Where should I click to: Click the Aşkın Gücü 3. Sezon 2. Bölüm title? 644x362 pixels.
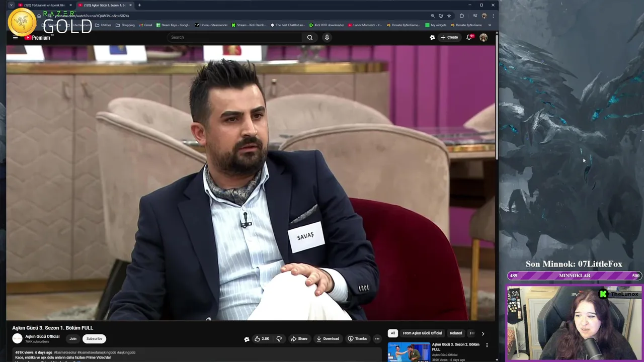coord(456,347)
